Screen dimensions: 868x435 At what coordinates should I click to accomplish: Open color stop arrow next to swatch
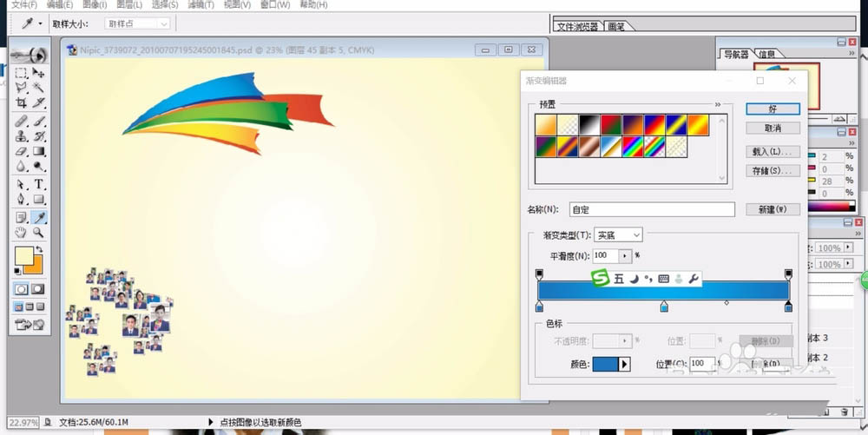click(624, 364)
